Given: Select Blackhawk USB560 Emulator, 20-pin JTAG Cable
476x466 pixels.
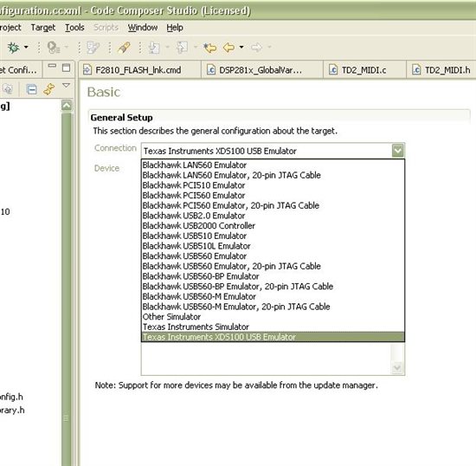Looking at the screenshot, I should [x=273, y=266].
